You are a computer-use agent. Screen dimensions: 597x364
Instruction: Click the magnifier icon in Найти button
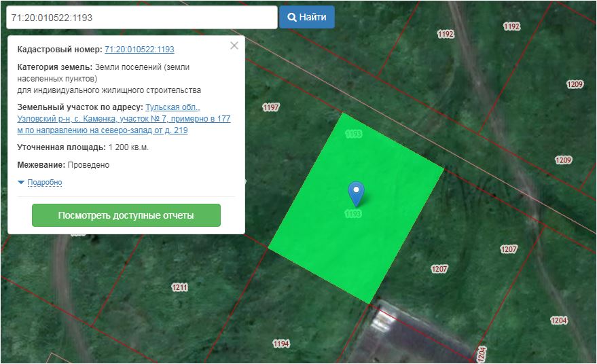click(x=291, y=17)
